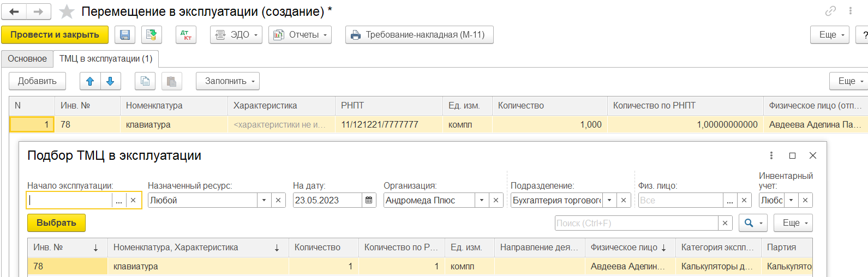Move the row up with the blue arrow
The height and width of the screenshot is (277, 868).
[x=90, y=81]
